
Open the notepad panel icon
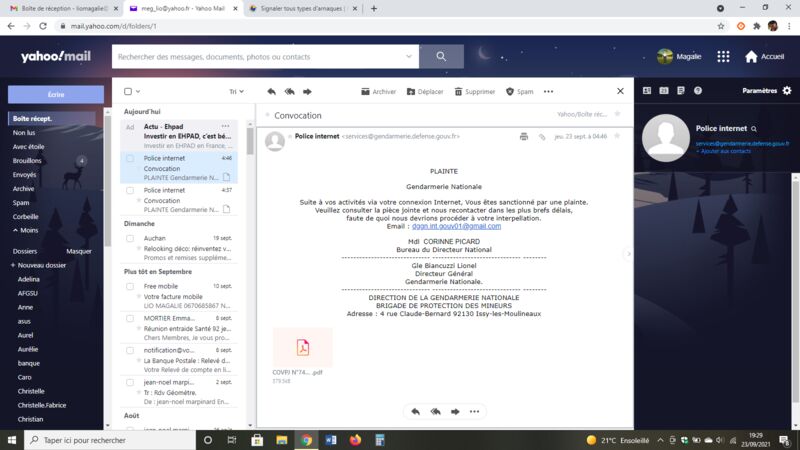coord(681,91)
